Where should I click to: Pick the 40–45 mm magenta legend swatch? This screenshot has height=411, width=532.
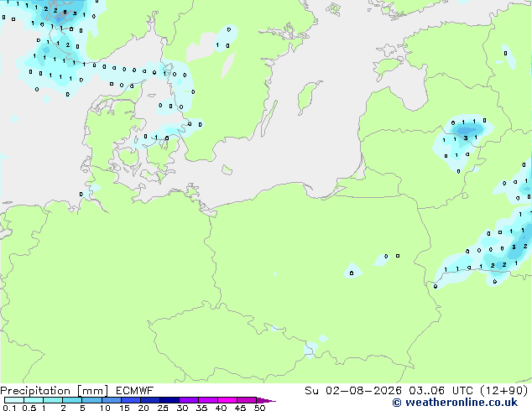point(227,400)
